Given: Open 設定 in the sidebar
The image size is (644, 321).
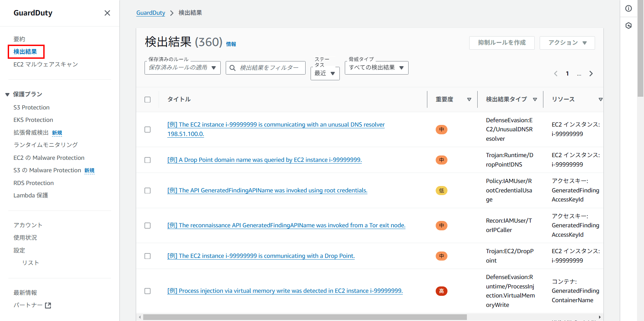Looking at the screenshot, I should 19,250.
